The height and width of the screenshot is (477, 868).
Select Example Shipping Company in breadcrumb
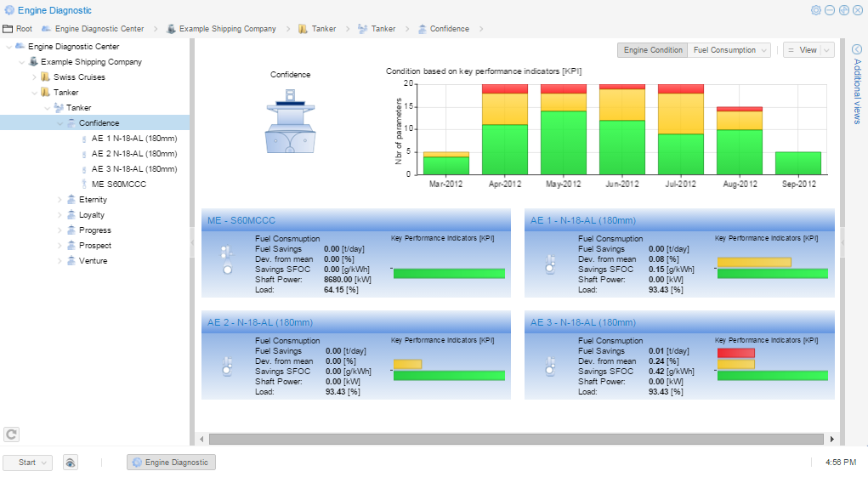click(x=227, y=29)
